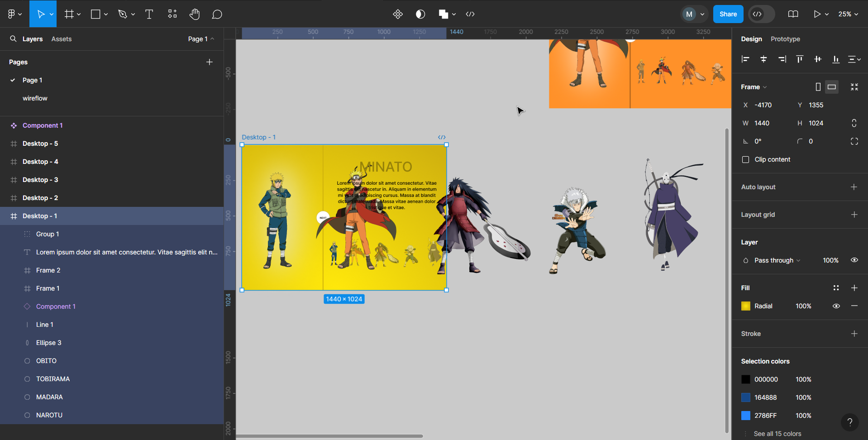868x440 pixels.
Task: Switch to Prototype tab
Action: tap(785, 39)
